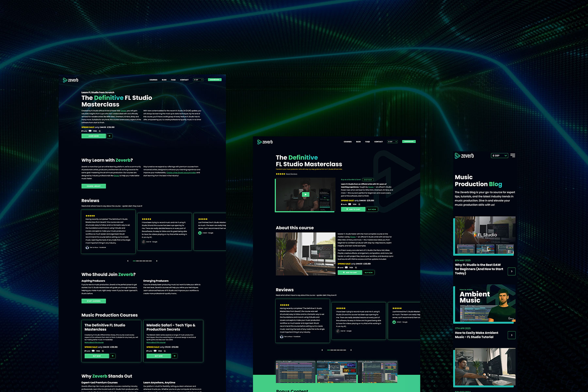Click the 'Why Learn with Zeverb?' heading
Screen dimensions: 588x392
coord(107,160)
